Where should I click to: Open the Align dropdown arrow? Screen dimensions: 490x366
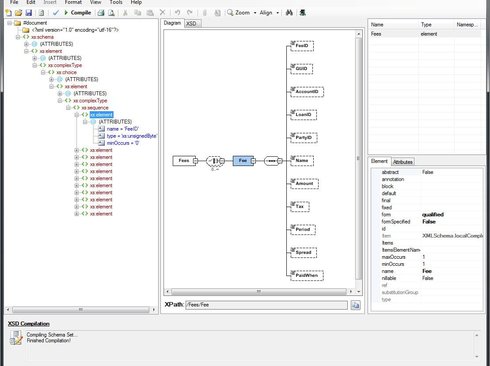tap(277, 13)
